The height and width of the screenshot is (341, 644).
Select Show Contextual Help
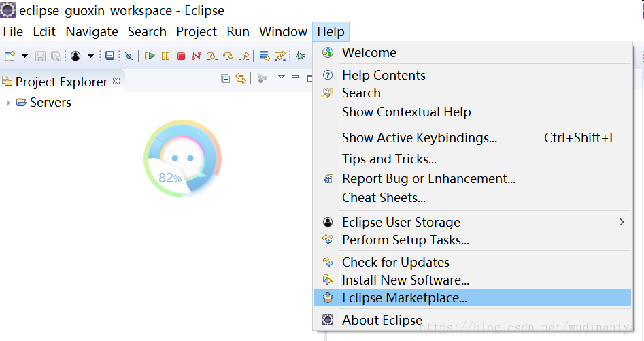(x=473, y=112)
